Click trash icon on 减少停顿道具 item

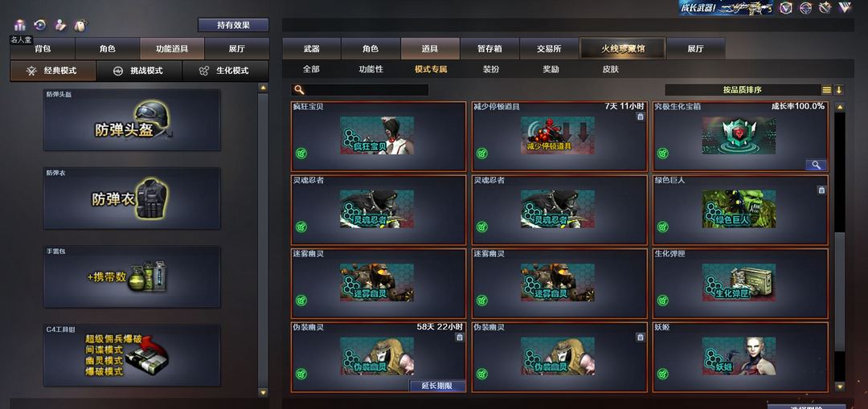tap(640, 117)
